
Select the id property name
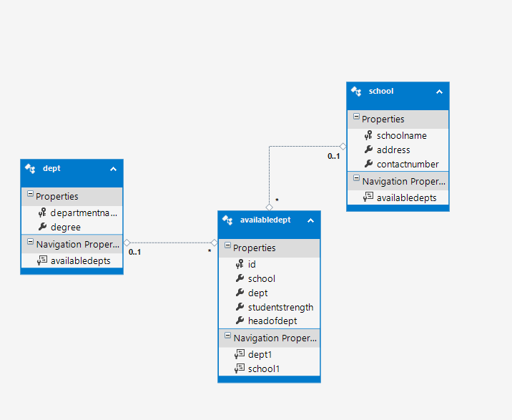click(252, 265)
